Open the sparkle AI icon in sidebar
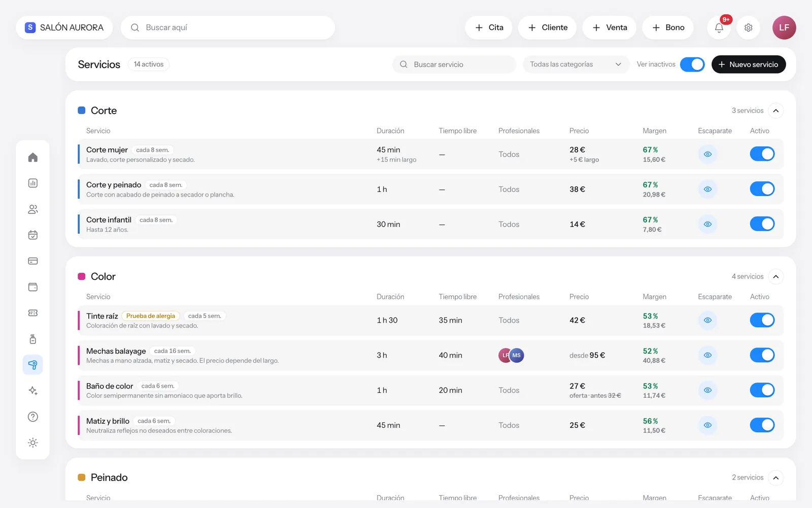 (x=33, y=391)
